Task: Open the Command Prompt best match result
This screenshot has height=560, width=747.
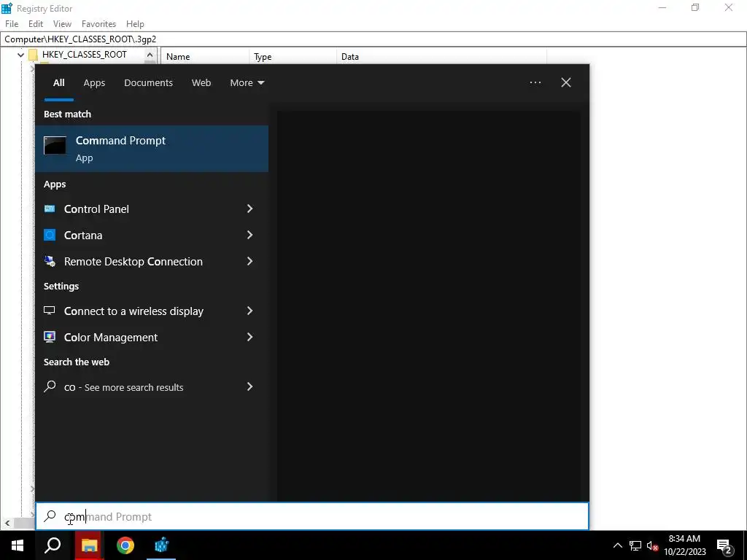Action: click(x=152, y=149)
